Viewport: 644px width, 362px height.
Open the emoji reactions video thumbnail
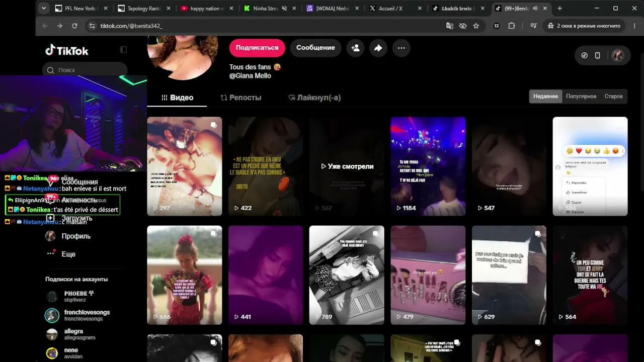click(590, 166)
